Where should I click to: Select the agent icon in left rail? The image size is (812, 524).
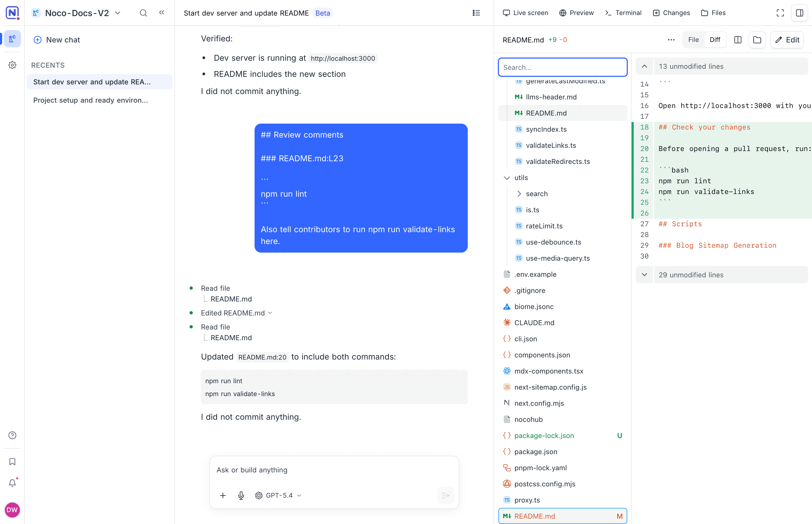(x=12, y=39)
